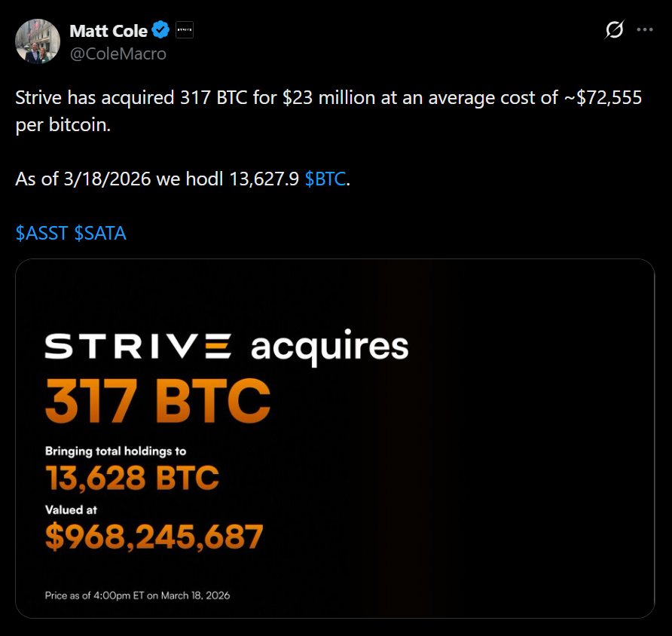Click the STRIVE logo in the image
Screen dimensions: 672x636
tap(138, 347)
